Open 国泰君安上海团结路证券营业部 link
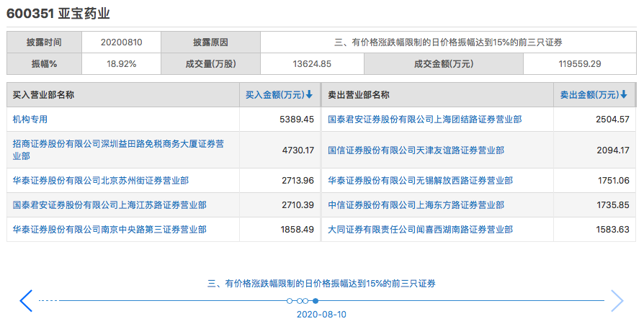The image size is (644, 324). (425, 120)
